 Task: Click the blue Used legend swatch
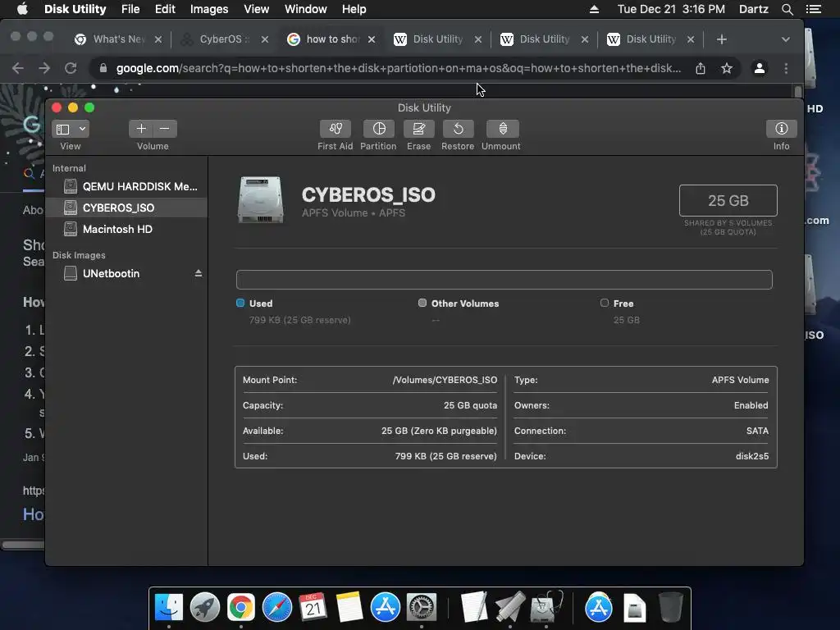[x=240, y=303]
